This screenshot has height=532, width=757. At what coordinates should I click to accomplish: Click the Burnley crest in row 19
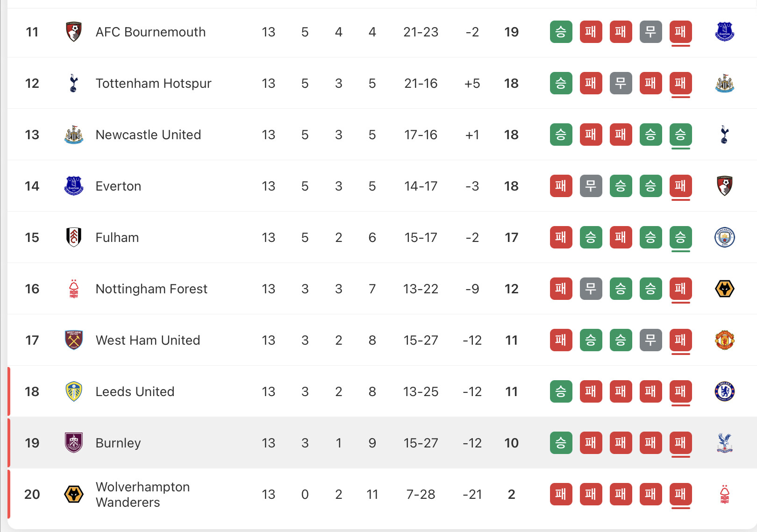[74, 443]
